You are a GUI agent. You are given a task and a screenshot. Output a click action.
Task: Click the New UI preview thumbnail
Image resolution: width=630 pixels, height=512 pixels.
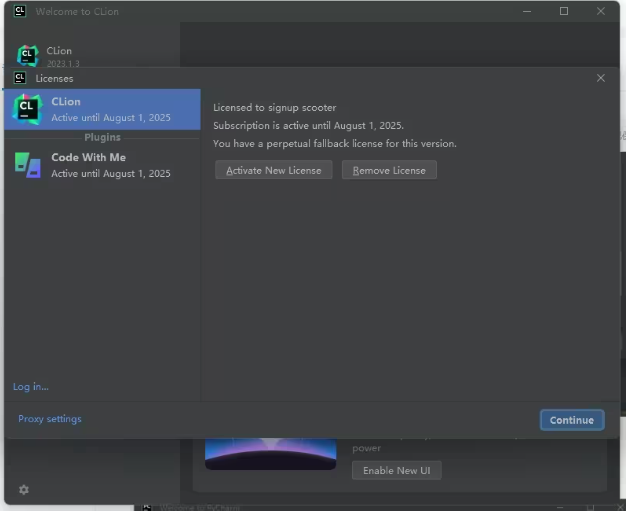270,454
